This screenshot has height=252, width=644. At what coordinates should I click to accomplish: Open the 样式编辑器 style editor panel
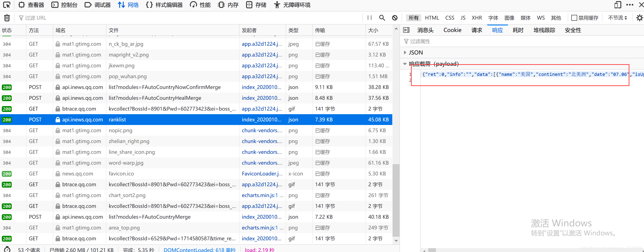(x=164, y=5)
